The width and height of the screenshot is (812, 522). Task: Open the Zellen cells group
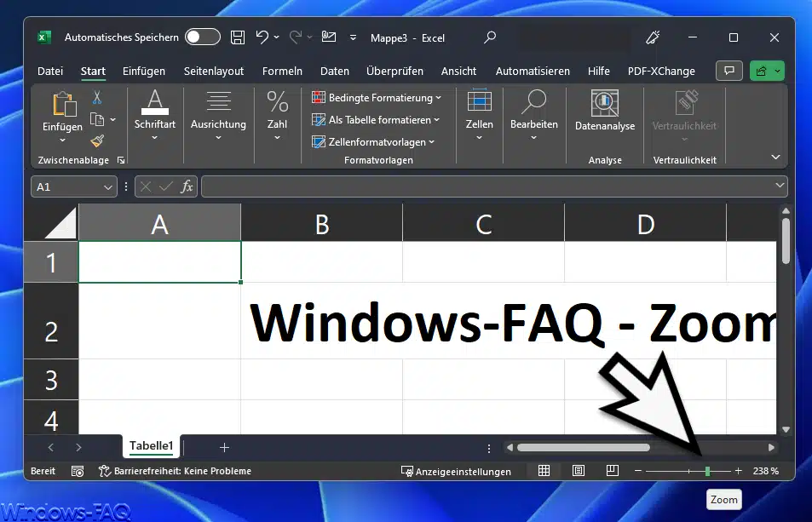[479, 115]
